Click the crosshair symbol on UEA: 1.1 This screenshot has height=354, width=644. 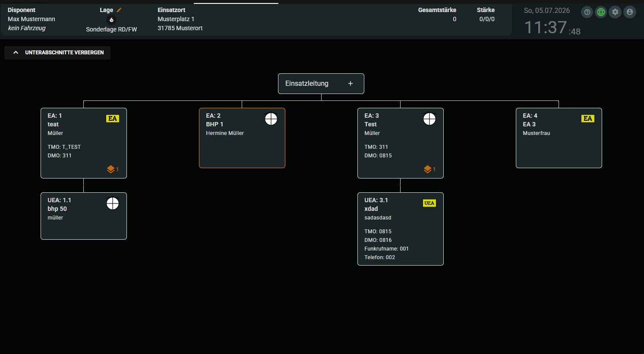point(113,204)
